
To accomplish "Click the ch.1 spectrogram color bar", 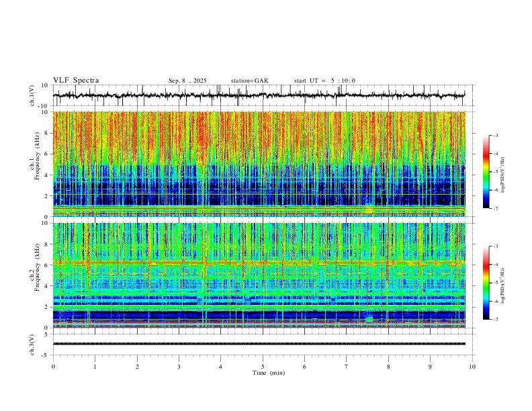I will coord(486,172).
